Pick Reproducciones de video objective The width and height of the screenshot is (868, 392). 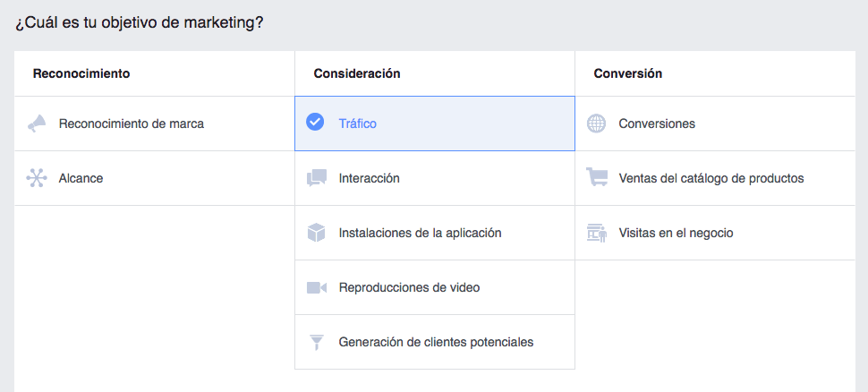pyautogui.click(x=409, y=287)
